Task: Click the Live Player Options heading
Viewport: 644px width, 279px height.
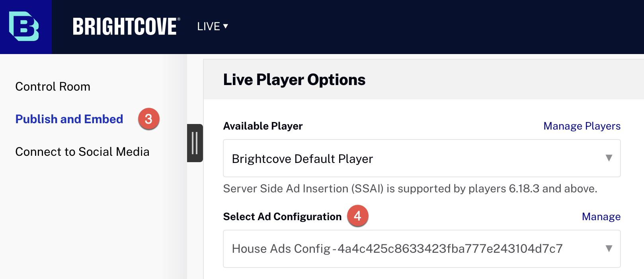Action: coord(294,80)
